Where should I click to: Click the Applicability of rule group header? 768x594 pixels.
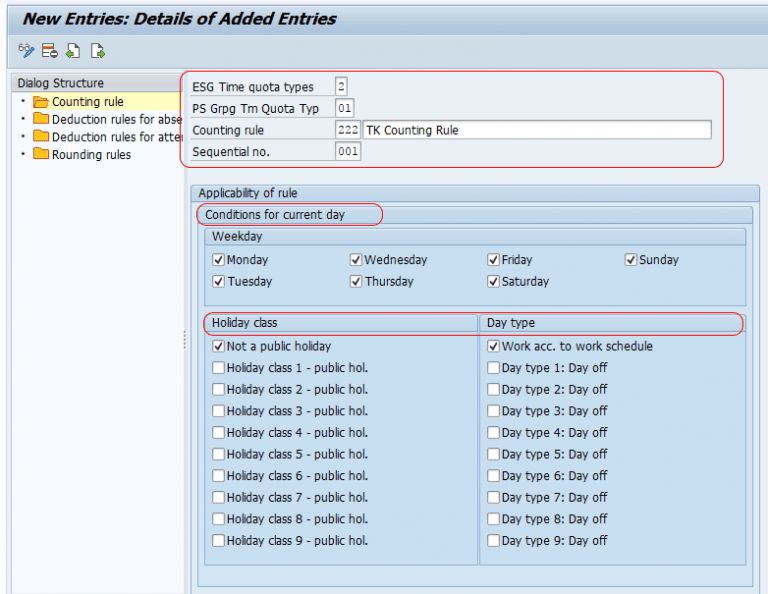pos(475,193)
